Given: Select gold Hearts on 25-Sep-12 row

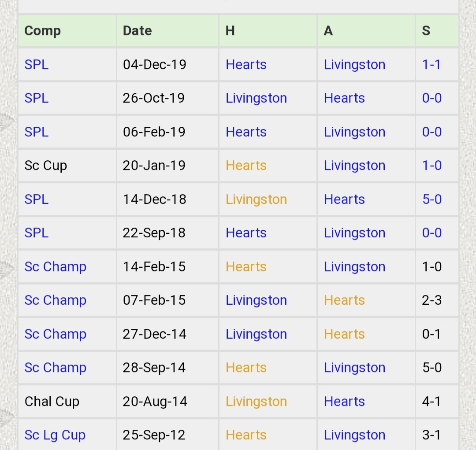Looking at the screenshot, I should (246, 435).
